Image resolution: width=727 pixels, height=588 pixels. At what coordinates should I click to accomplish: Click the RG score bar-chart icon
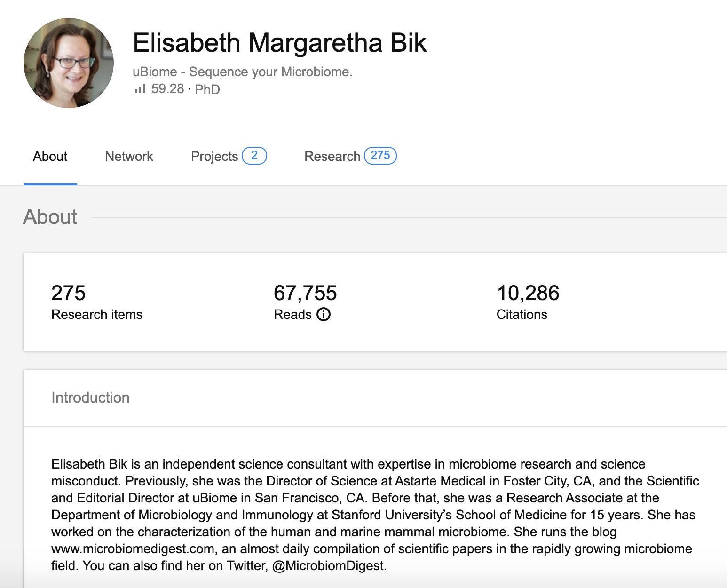140,89
